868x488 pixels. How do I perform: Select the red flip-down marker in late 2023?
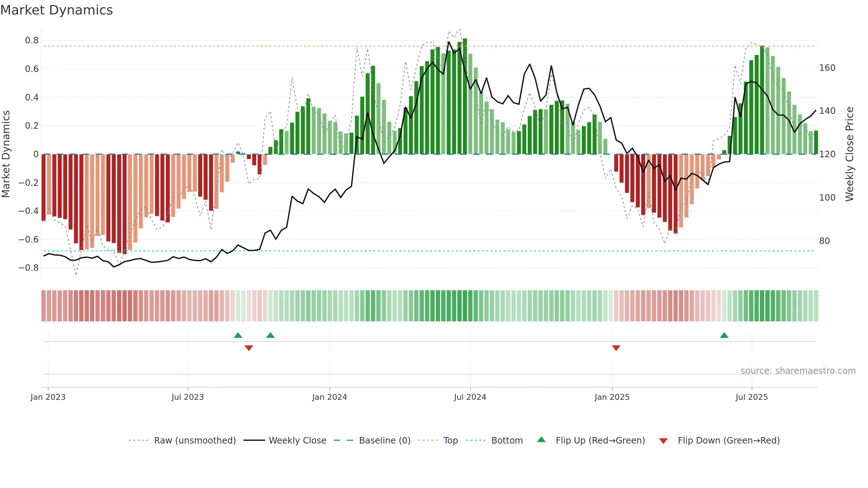(249, 348)
